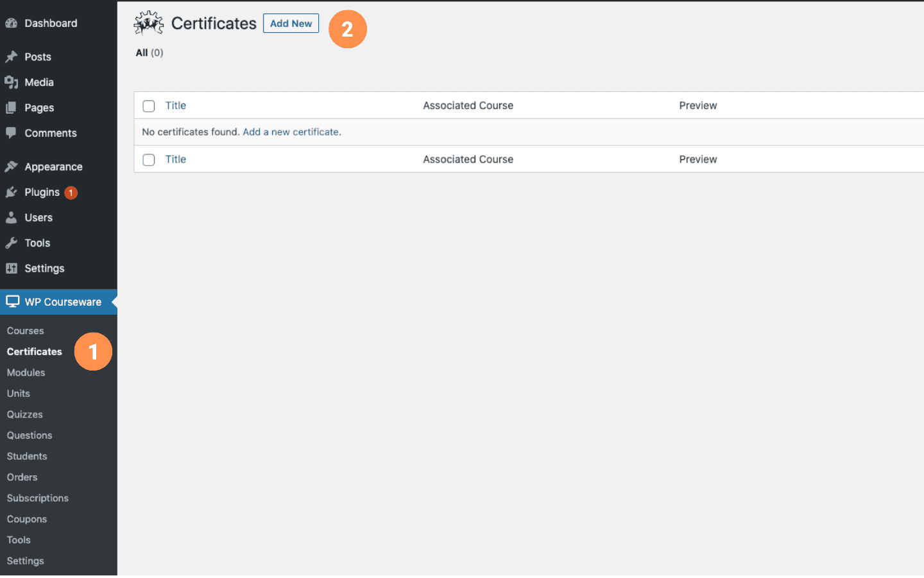Sort by Title in the table footer

(176, 159)
